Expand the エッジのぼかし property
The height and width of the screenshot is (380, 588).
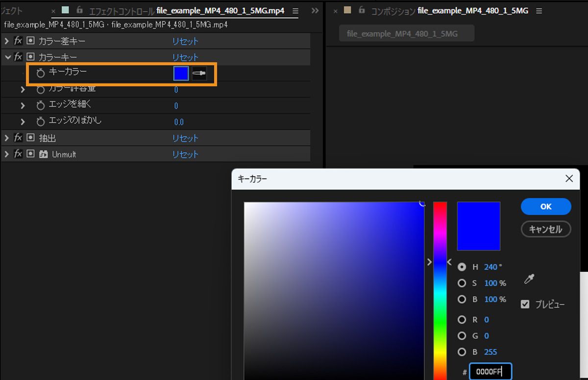click(x=23, y=121)
